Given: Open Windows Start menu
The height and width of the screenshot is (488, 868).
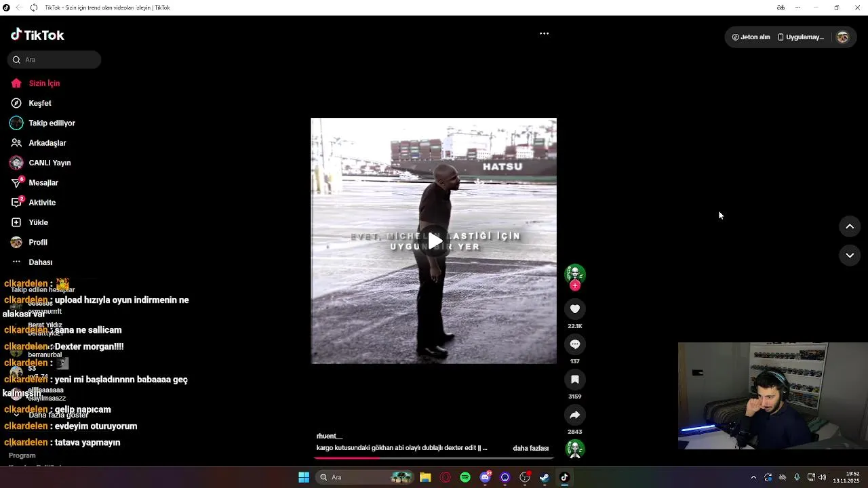Looking at the screenshot, I should [304, 477].
